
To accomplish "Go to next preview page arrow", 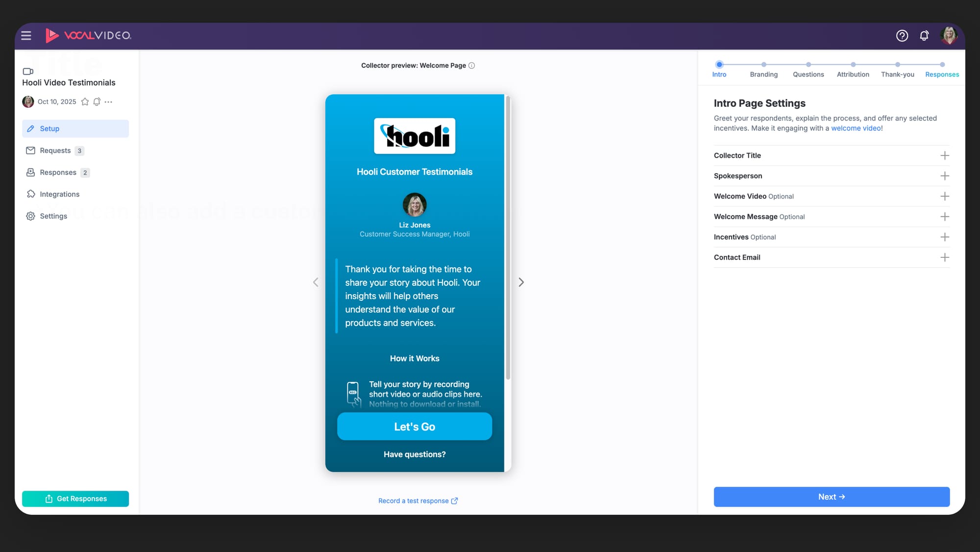I will pos(521,282).
